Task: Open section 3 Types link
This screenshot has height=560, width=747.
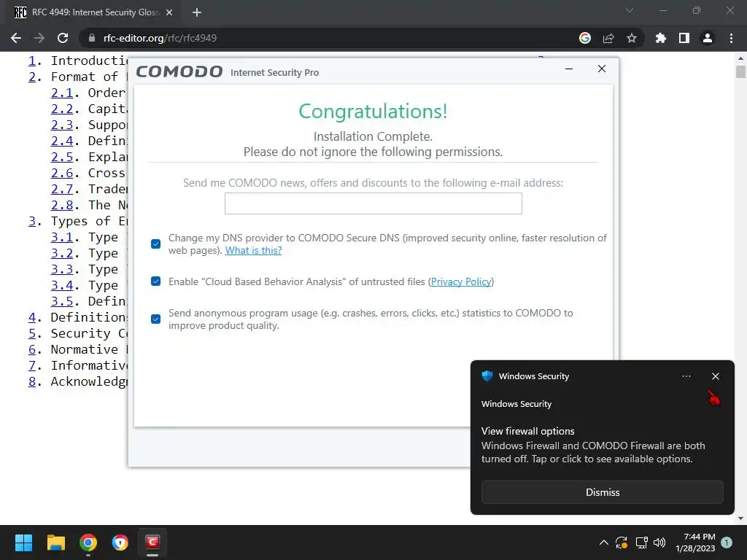Action: click(32, 222)
